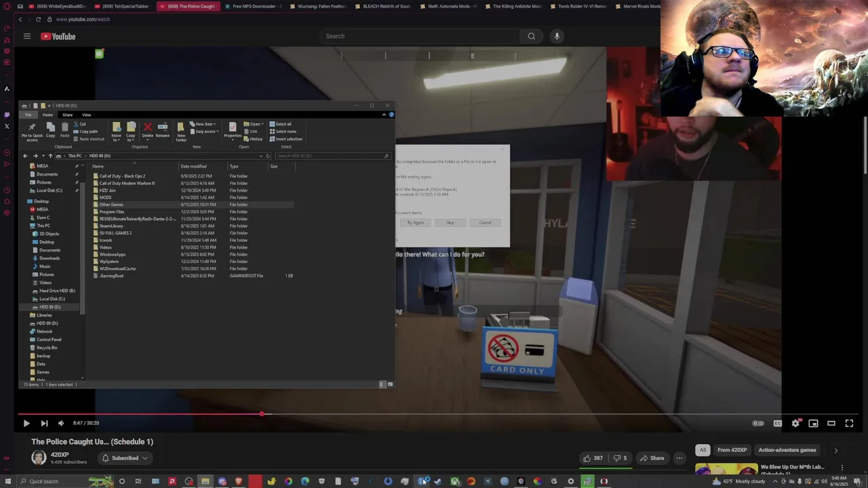This screenshot has height=488, width=868.
Task: Click Copy path in Explorer ribbon
Action: tap(85, 131)
